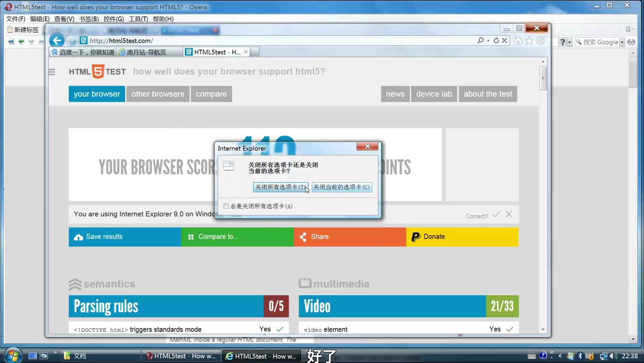Click the Compare to... button
Screen dimensions: 644x363
pyautogui.click(x=237, y=237)
